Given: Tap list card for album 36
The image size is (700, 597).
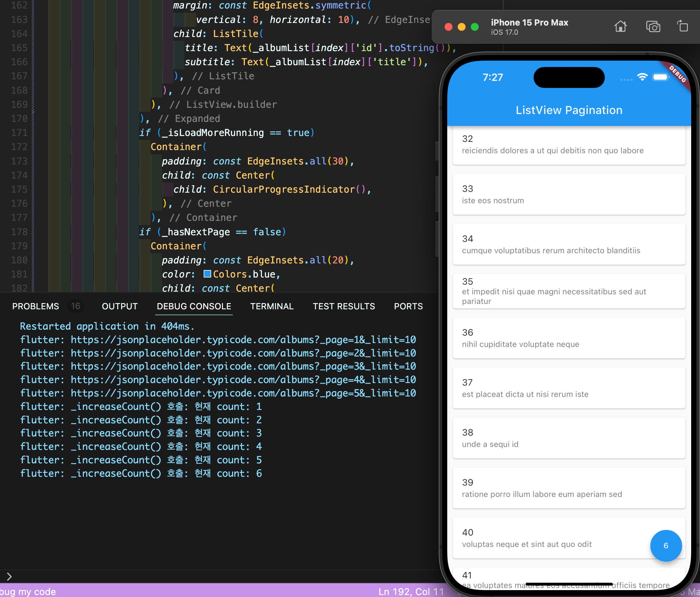Looking at the screenshot, I should click(x=569, y=338).
